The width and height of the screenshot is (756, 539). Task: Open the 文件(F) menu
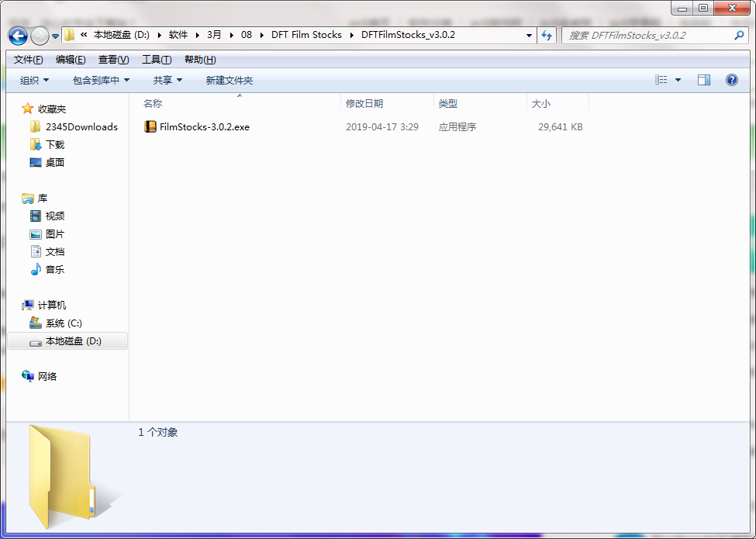tap(28, 60)
